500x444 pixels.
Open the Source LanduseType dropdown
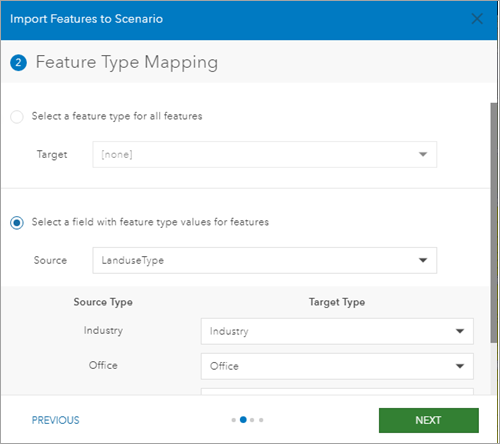[265, 260]
